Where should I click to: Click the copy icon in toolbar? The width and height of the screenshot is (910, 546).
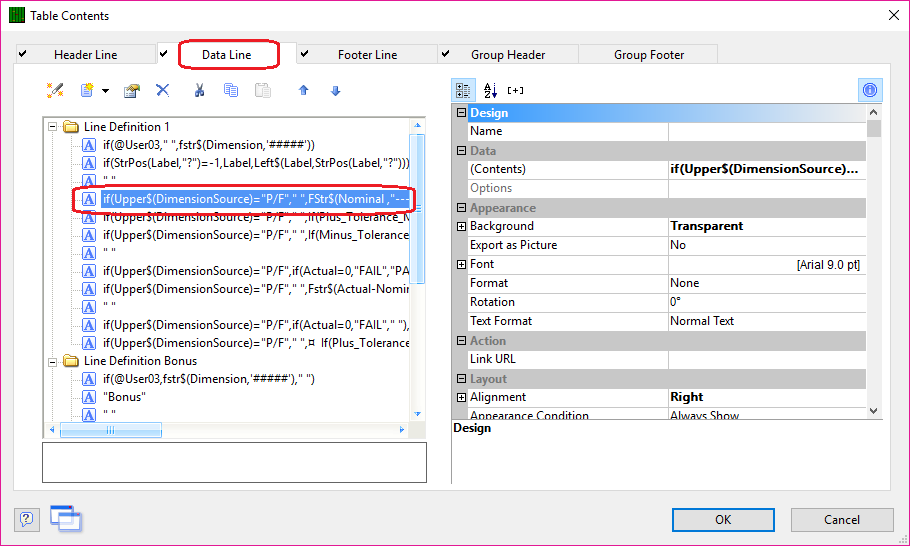point(231,90)
